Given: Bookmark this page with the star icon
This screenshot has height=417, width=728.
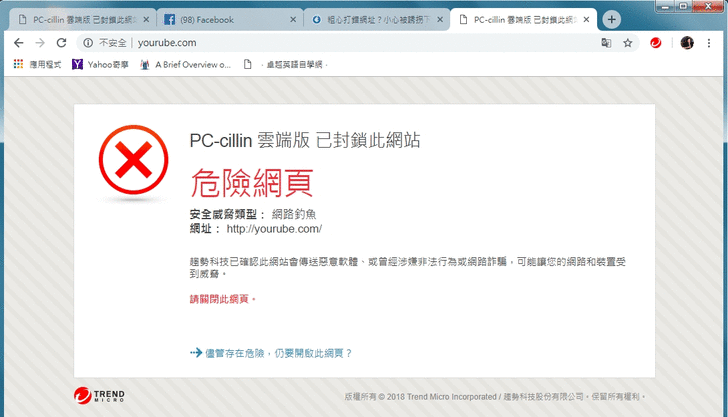Looking at the screenshot, I should point(628,43).
